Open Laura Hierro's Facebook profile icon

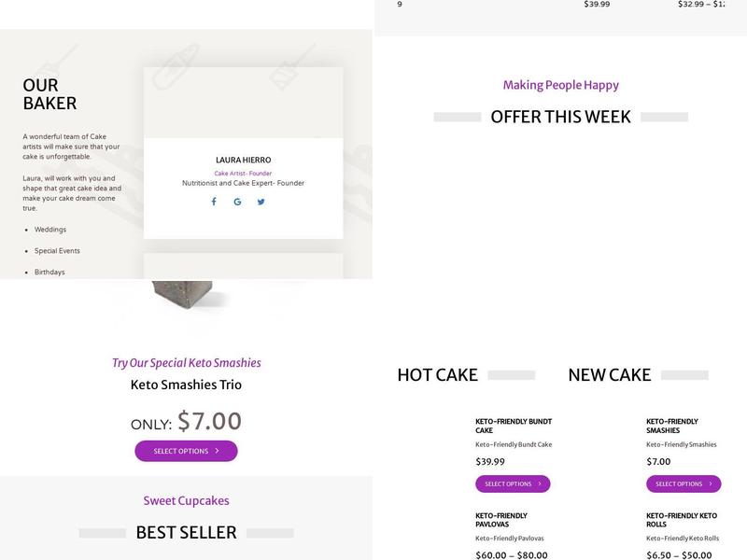coord(213,202)
